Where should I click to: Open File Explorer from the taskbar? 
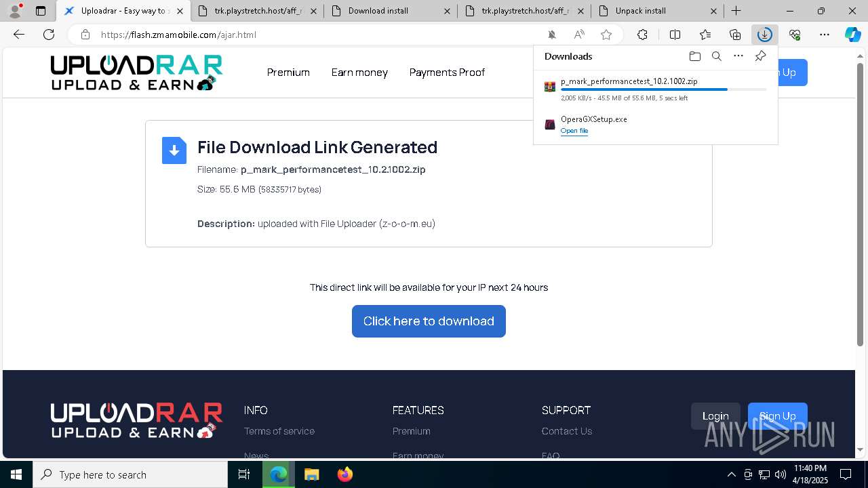[311, 474]
